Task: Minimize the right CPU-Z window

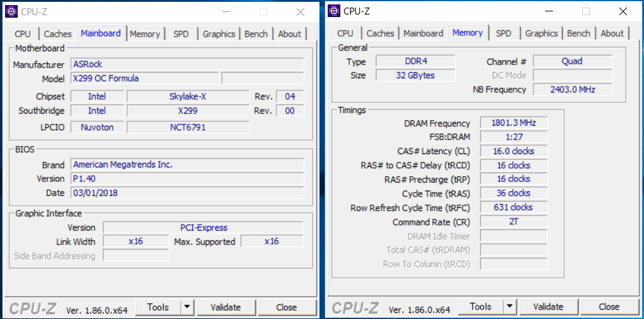Action: (548, 11)
